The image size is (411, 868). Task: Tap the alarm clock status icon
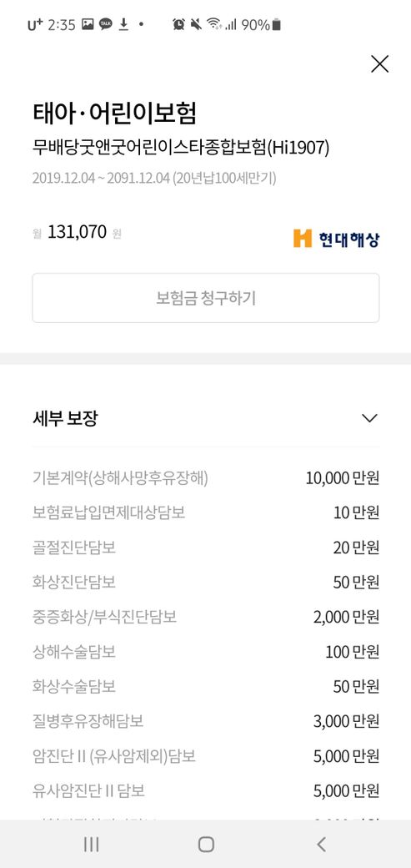pos(178,24)
